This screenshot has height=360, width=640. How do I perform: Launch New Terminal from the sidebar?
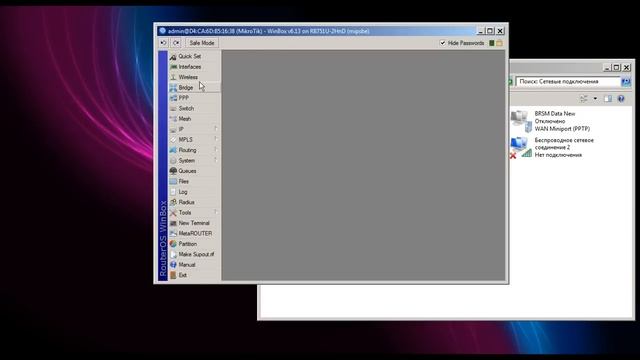coord(194,223)
